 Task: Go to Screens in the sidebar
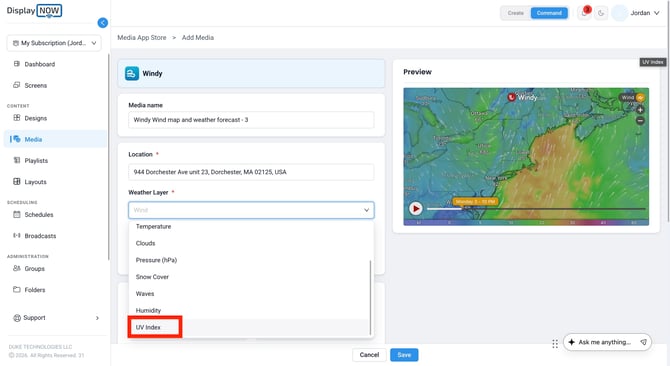35,85
